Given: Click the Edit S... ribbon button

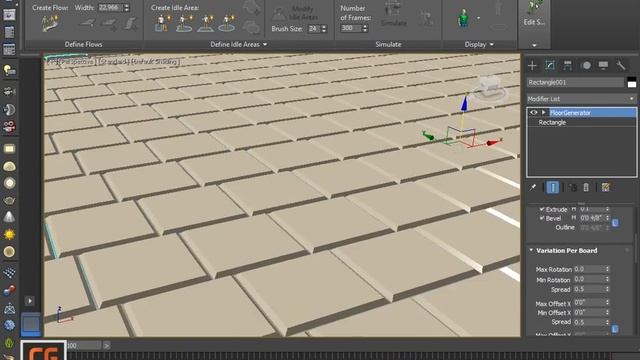Looking at the screenshot, I should (x=534, y=15).
